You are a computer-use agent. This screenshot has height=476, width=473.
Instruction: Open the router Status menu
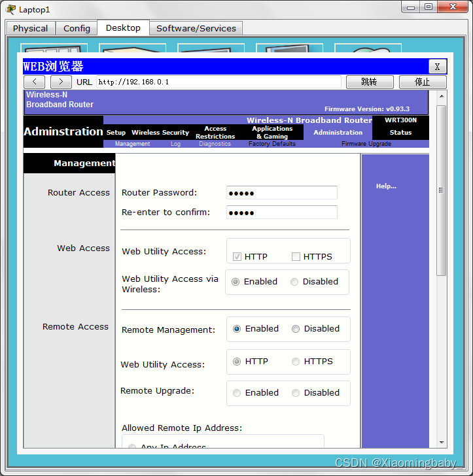pyautogui.click(x=400, y=132)
